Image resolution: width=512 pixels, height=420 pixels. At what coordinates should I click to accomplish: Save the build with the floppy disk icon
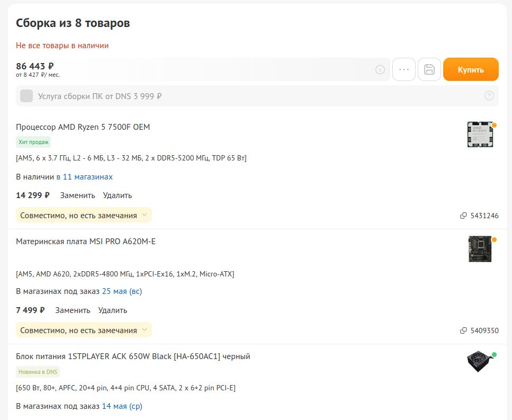point(429,69)
